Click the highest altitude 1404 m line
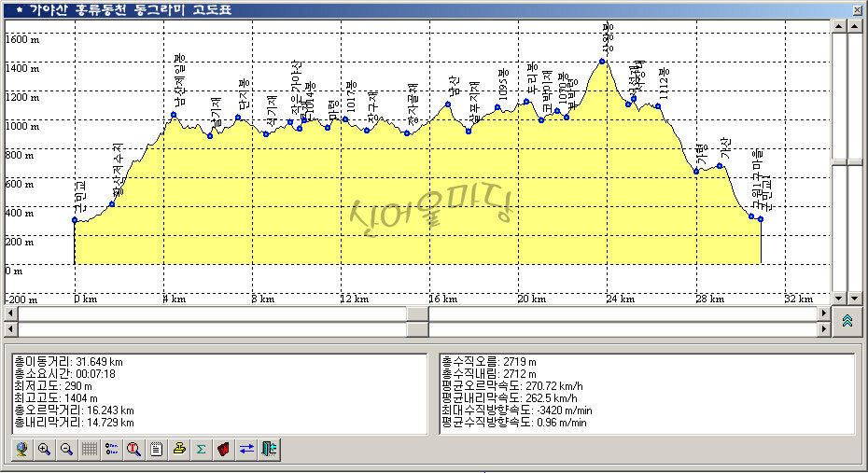The width and height of the screenshot is (868, 473). pos(56,398)
